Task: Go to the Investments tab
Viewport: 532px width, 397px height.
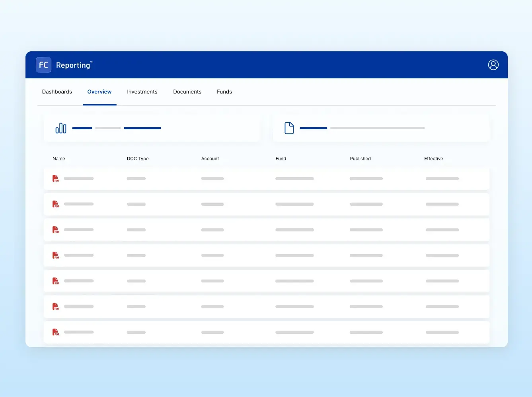Action: coord(142,92)
